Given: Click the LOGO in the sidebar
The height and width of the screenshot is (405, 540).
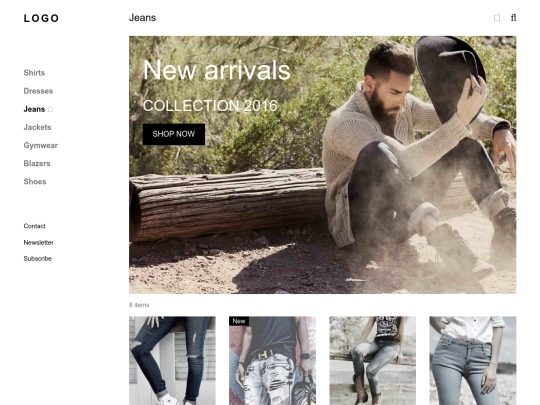Looking at the screenshot, I should point(41,18).
